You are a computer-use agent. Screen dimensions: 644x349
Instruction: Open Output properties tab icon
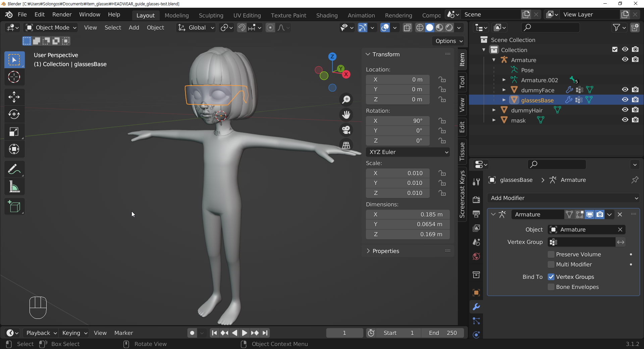[x=476, y=214]
